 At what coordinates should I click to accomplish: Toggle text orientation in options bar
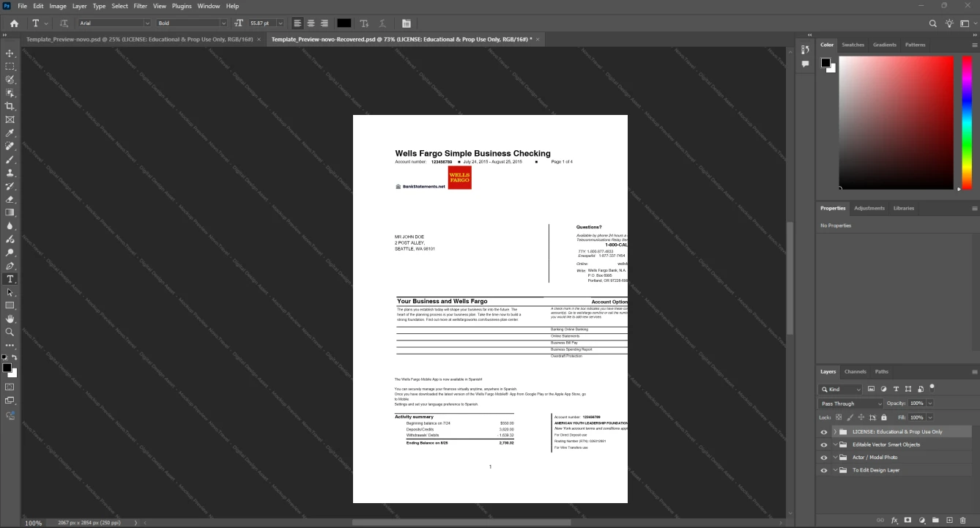click(64, 23)
